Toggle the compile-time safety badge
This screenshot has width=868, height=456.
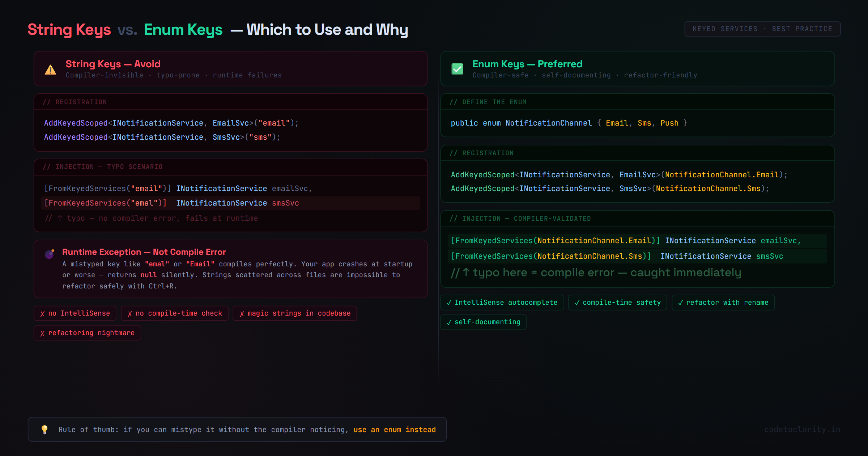coord(617,303)
